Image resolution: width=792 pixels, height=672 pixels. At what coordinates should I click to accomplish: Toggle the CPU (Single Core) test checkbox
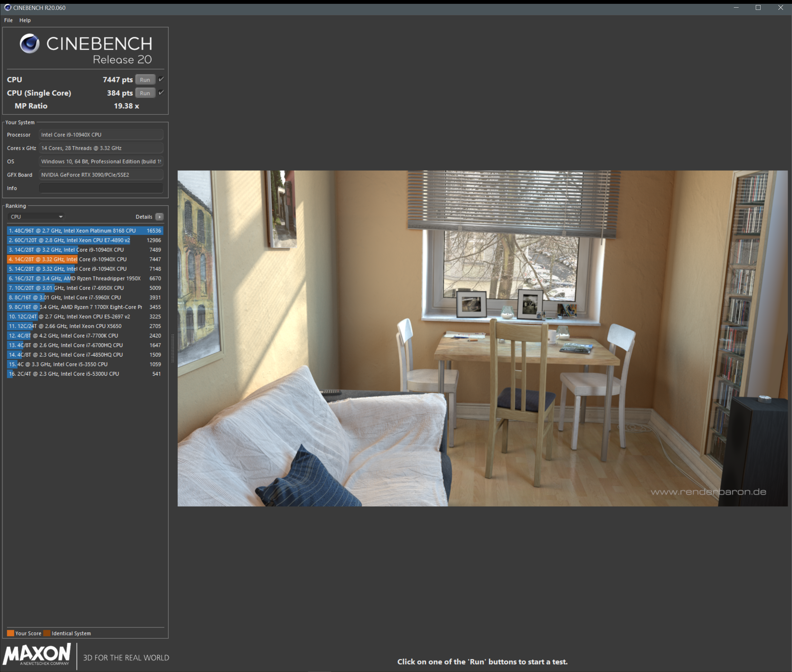coord(161,93)
